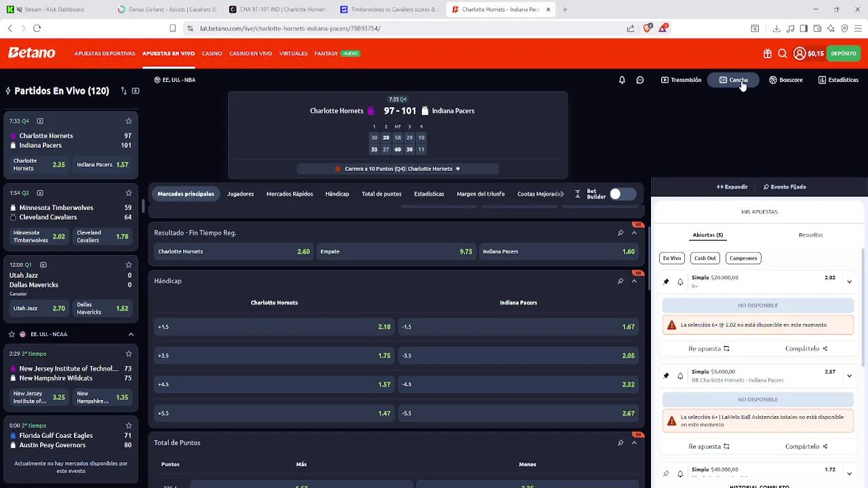Favorite the Timberwolves vs Cavaliers match star
Screen dimensions: 868x488
point(129,193)
